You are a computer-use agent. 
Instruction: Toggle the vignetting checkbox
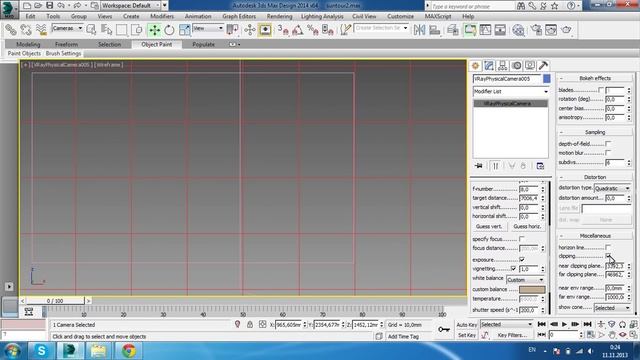[513, 269]
